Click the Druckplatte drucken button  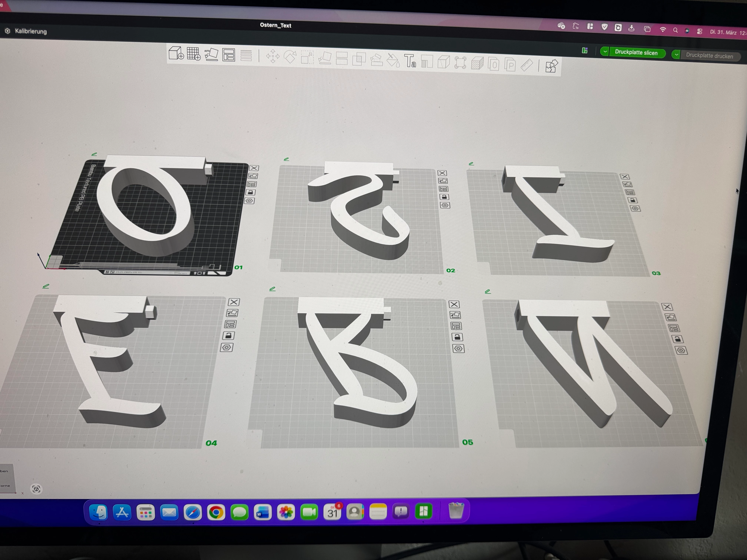[709, 56]
